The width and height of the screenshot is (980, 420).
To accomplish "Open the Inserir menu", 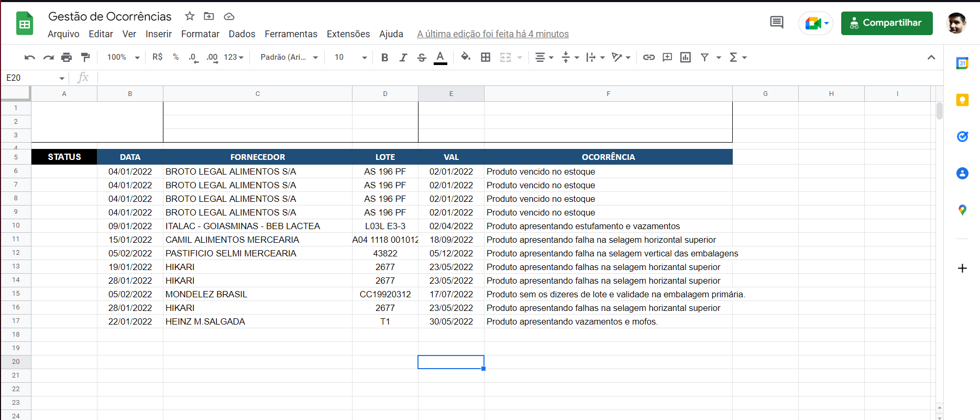I will (x=159, y=34).
